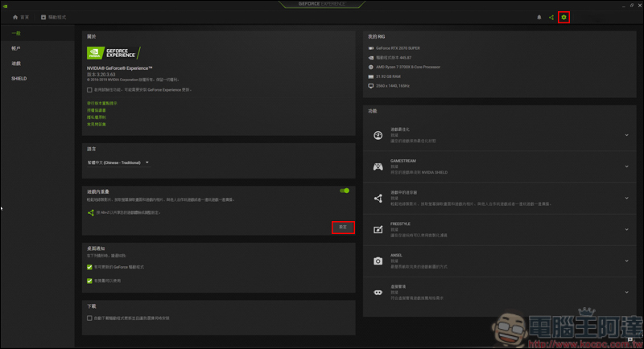Select Games (遊戲) in sidebar
The height and width of the screenshot is (349, 644).
click(x=37, y=64)
